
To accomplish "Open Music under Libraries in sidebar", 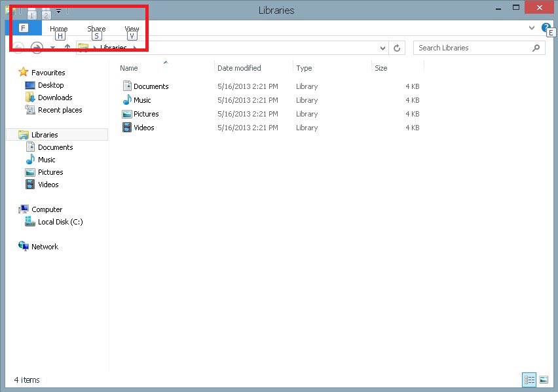I will coord(46,160).
